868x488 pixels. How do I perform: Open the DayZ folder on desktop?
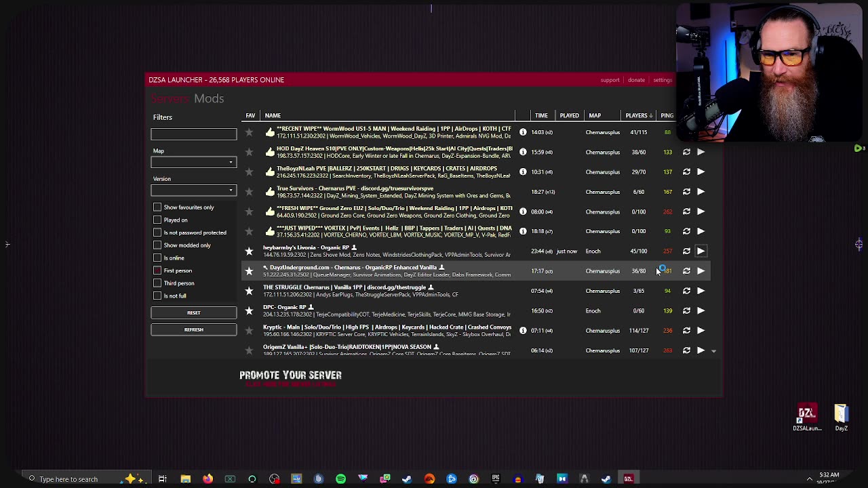click(841, 418)
